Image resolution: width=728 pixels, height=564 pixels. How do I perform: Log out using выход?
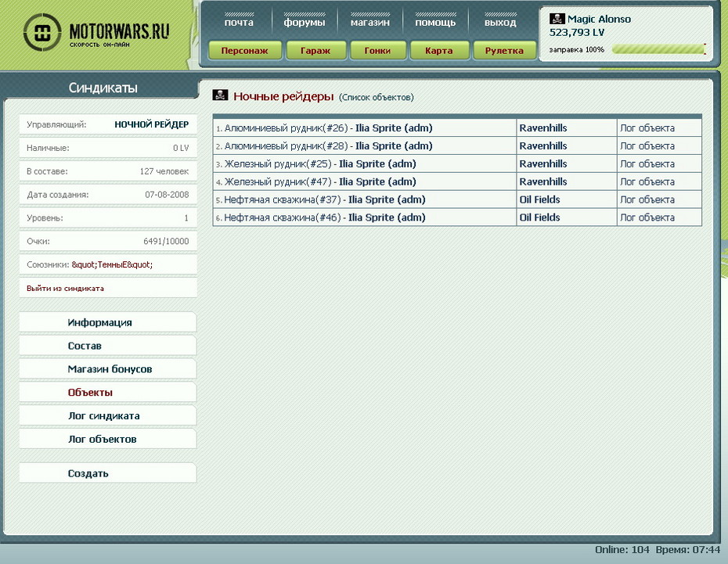click(x=500, y=22)
